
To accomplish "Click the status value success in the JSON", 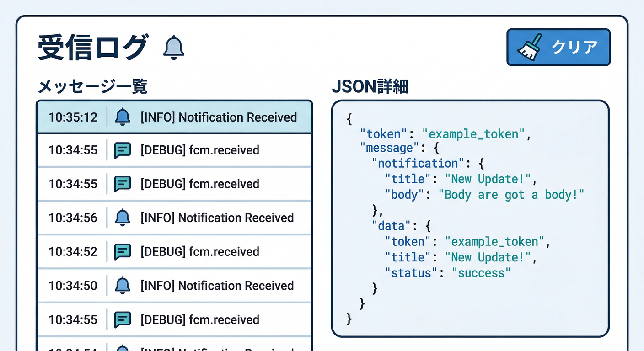I will 481,273.
